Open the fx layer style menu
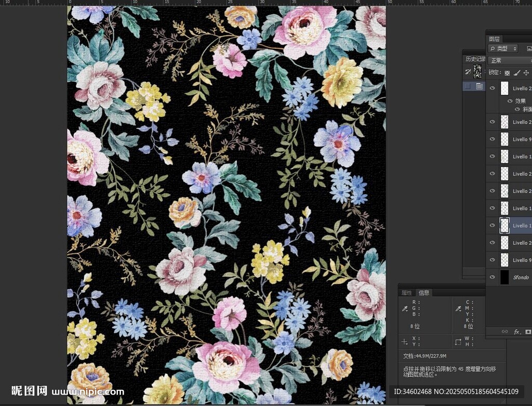Image resolution: width=532 pixels, height=406 pixels. 516,331
